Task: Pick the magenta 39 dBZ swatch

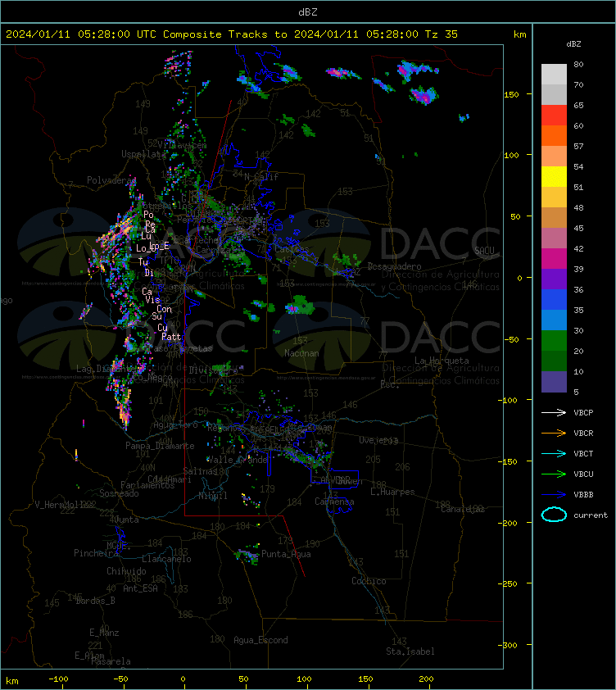Action: (x=554, y=258)
